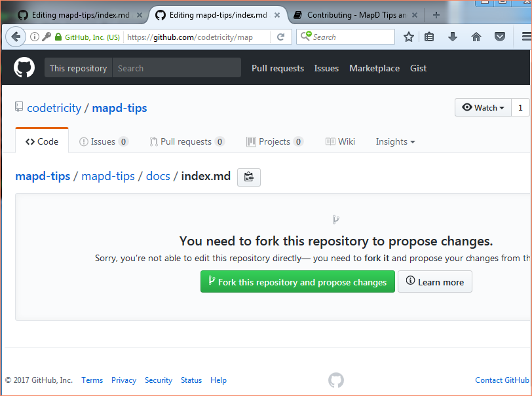The width and height of the screenshot is (532, 396).
Task: Click the footer GitHub mark logo
Action: pos(336,380)
